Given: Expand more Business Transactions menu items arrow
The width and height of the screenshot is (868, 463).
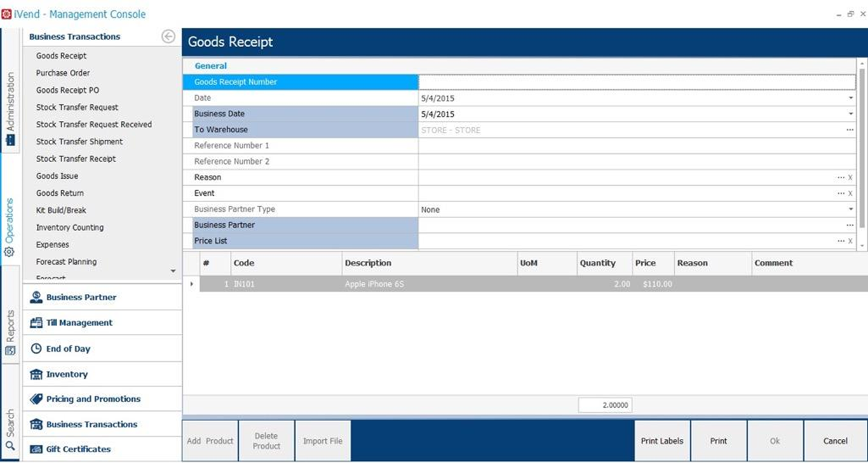Looking at the screenshot, I should point(173,271).
